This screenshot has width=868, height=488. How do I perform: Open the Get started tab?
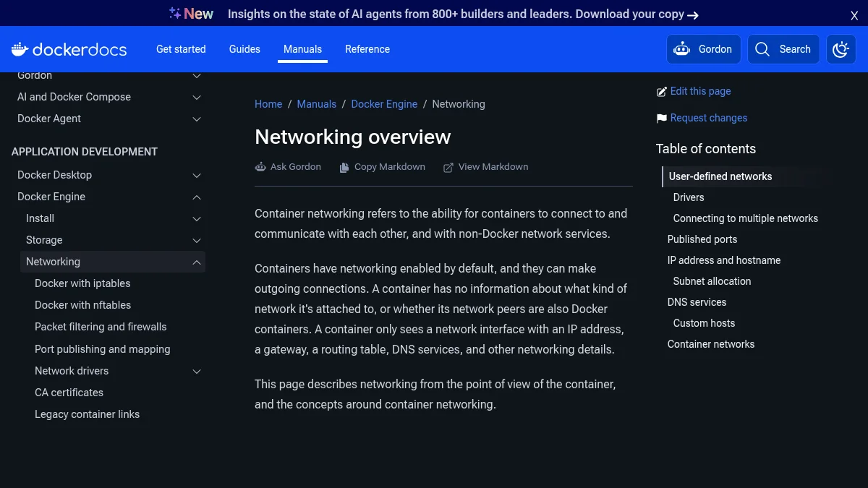tap(181, 49)
